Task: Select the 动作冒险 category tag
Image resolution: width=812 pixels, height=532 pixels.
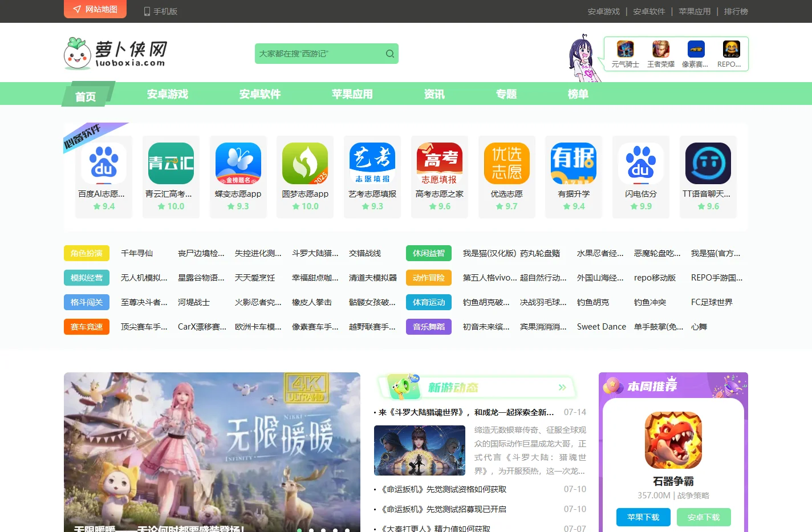Action: 429,278
